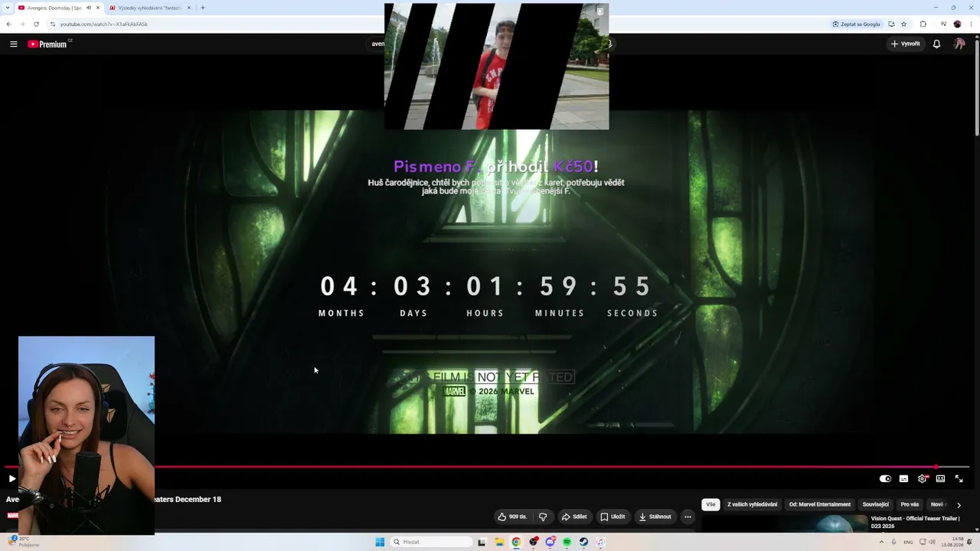Viewport: 980px width, 551px height.
Task: Dislike the video with thumbs-down
Action: (x=543, y=517)
